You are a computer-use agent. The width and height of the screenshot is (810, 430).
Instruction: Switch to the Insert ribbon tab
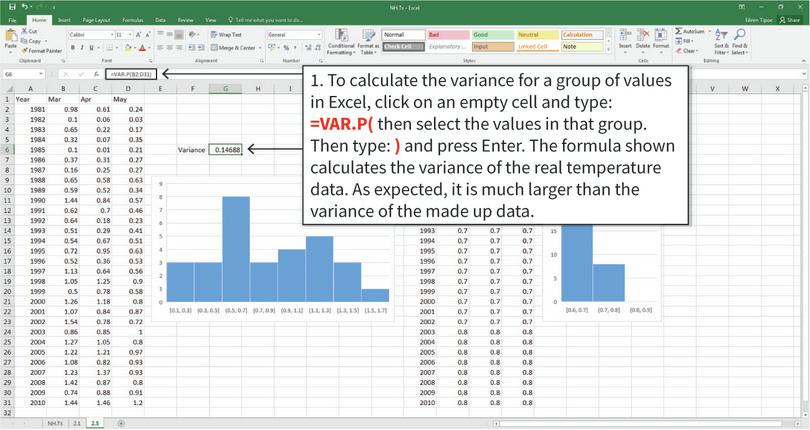click(64, 20)
